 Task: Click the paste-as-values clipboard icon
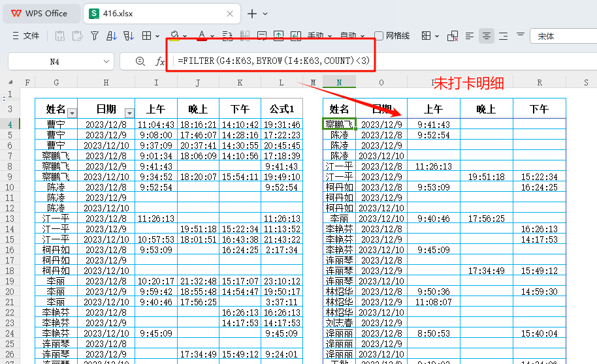tap(60, 36)
